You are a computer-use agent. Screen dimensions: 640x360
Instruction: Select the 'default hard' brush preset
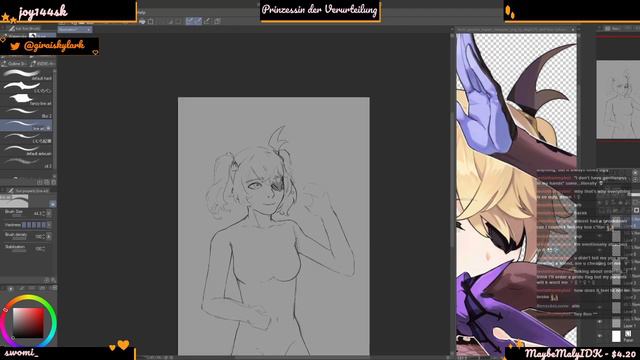click(27, 75)
